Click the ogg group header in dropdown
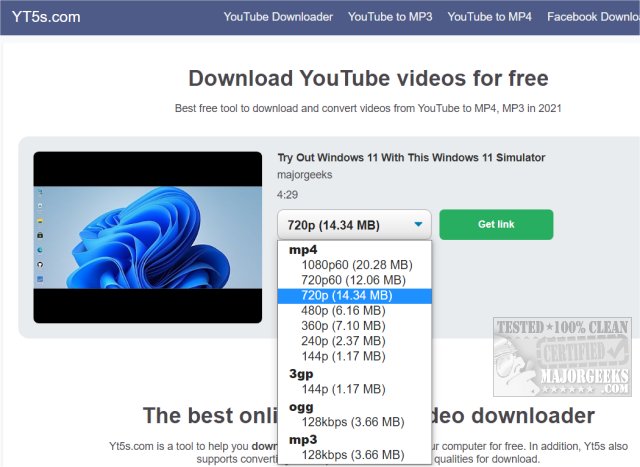 (301, 407)
